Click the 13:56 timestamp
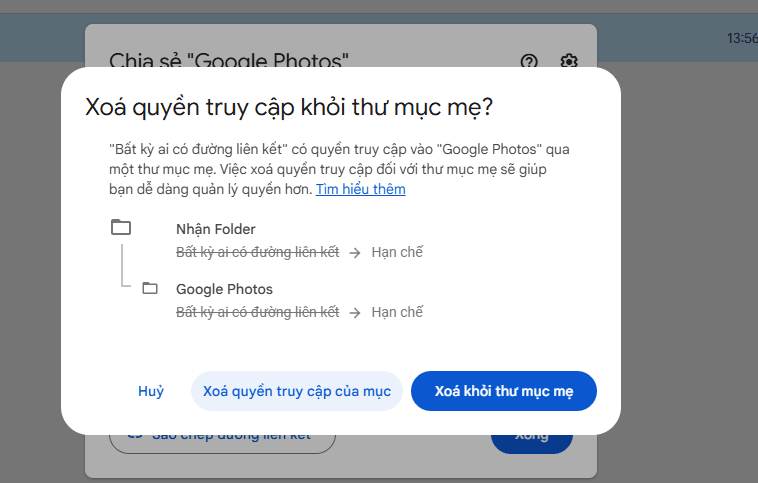This screenshot has width=758, height=483. [742, 38]
